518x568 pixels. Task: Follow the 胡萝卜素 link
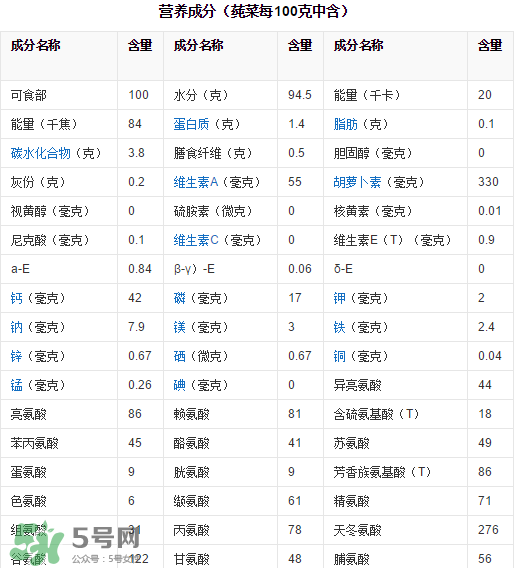pos(357,182)
